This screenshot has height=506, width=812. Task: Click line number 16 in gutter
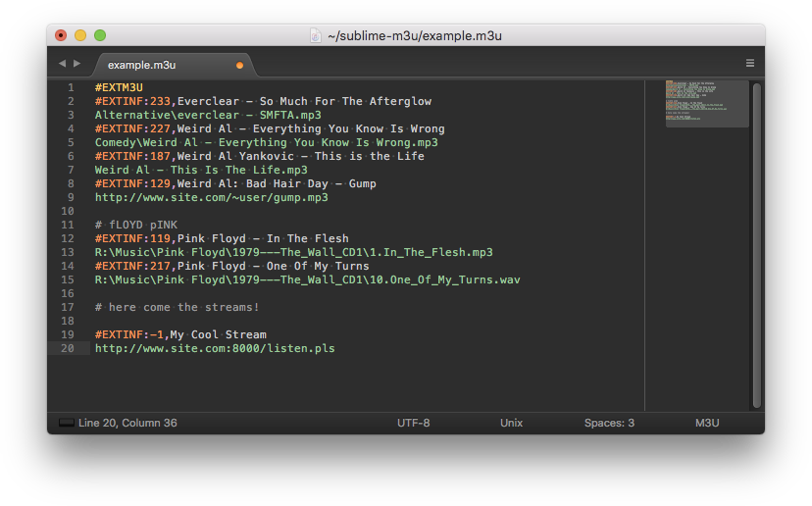coord(68,293)
